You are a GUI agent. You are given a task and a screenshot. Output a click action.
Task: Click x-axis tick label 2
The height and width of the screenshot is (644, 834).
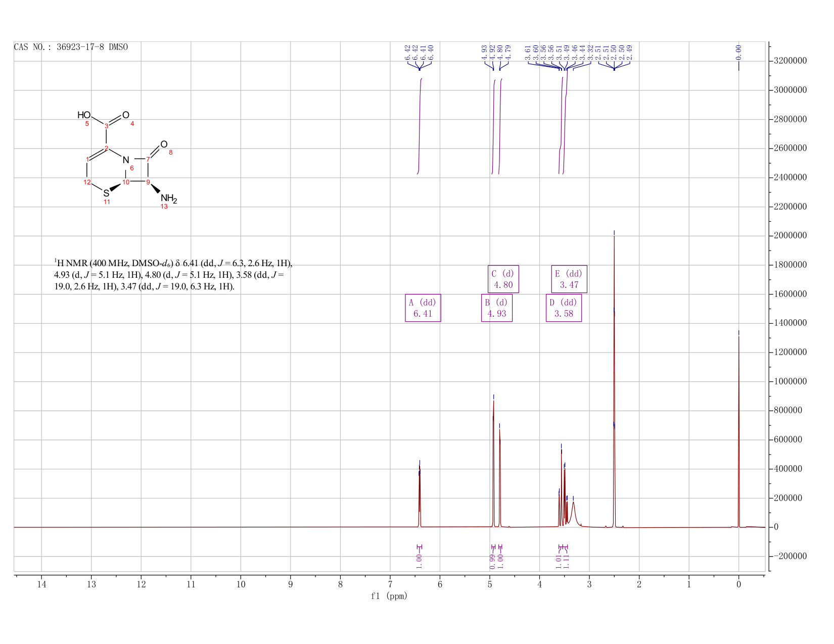coord(639,584)
